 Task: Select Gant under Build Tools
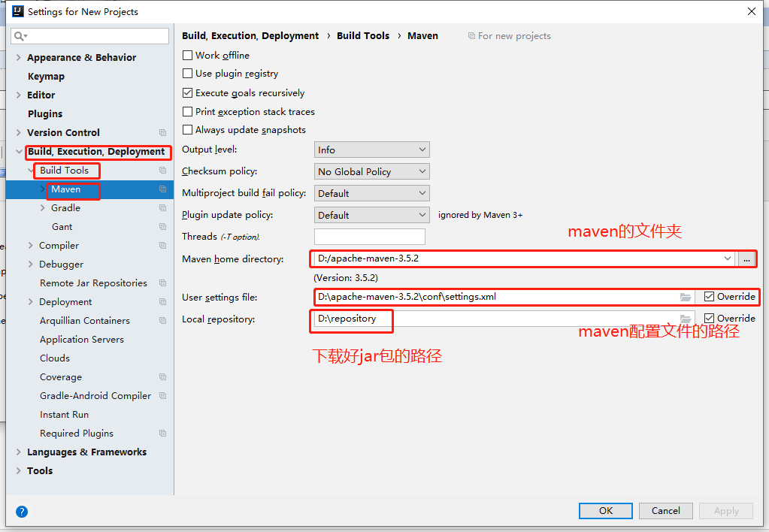pyautogui.click(x=62, y=226)
